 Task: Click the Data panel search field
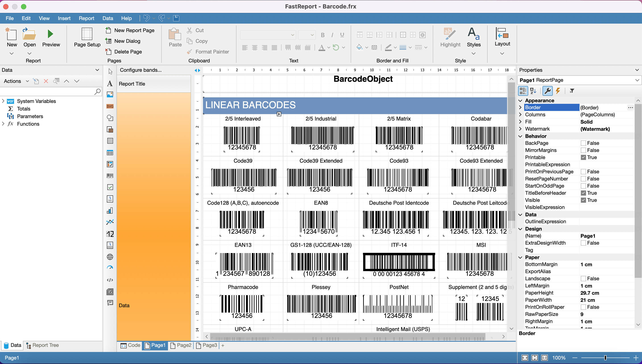[47, 92]
